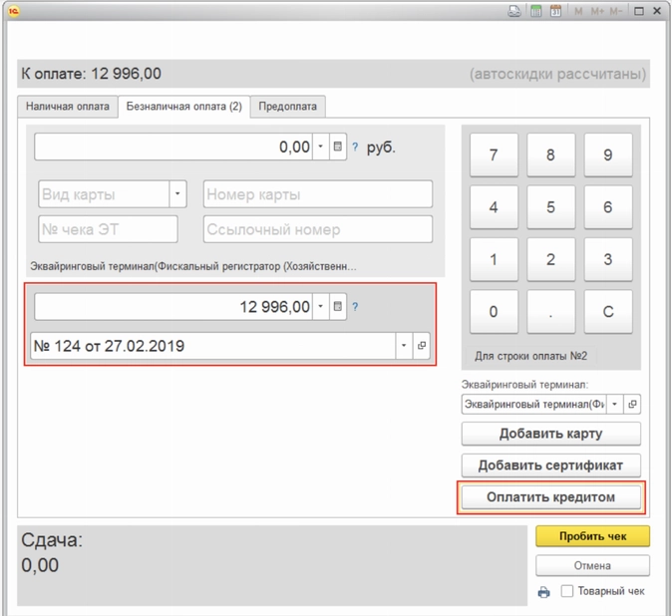
Task: Tap the keypad decimal point key
Action: (x=550, y=311)
